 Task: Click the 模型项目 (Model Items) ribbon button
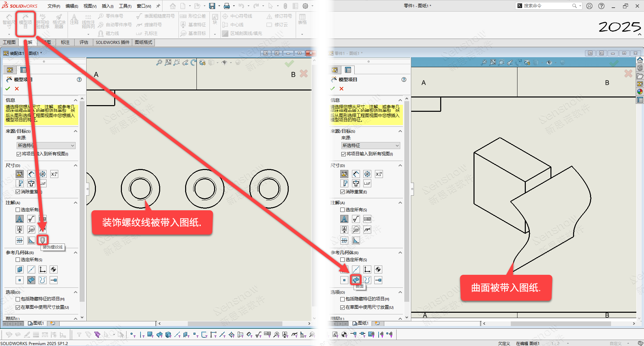click(25, 23)
